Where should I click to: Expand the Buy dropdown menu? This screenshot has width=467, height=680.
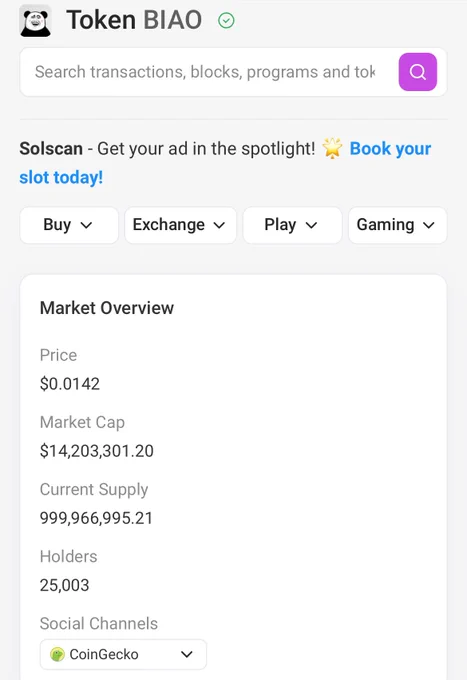click(69, 225)
